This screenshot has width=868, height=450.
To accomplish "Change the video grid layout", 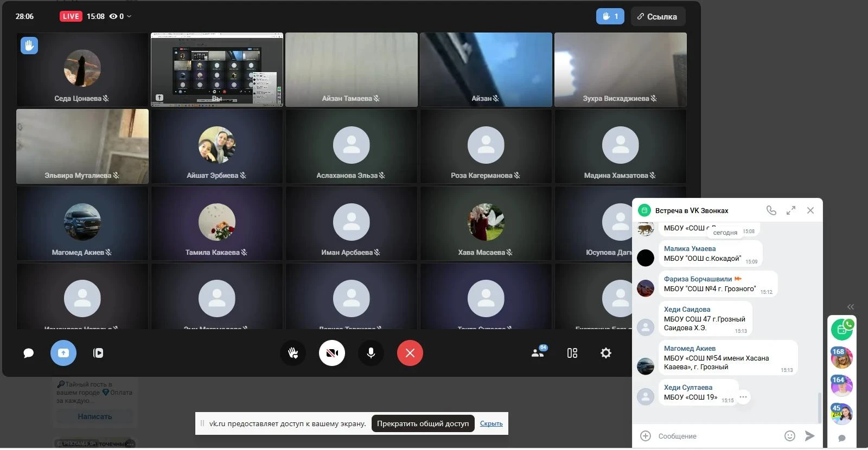I will point(572,353).
